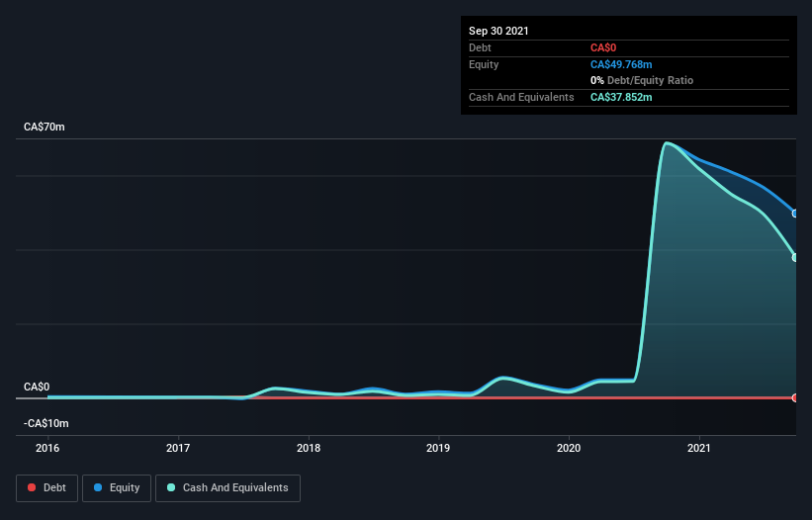Click the CA$0 axis label

click(x=37, y=387)
